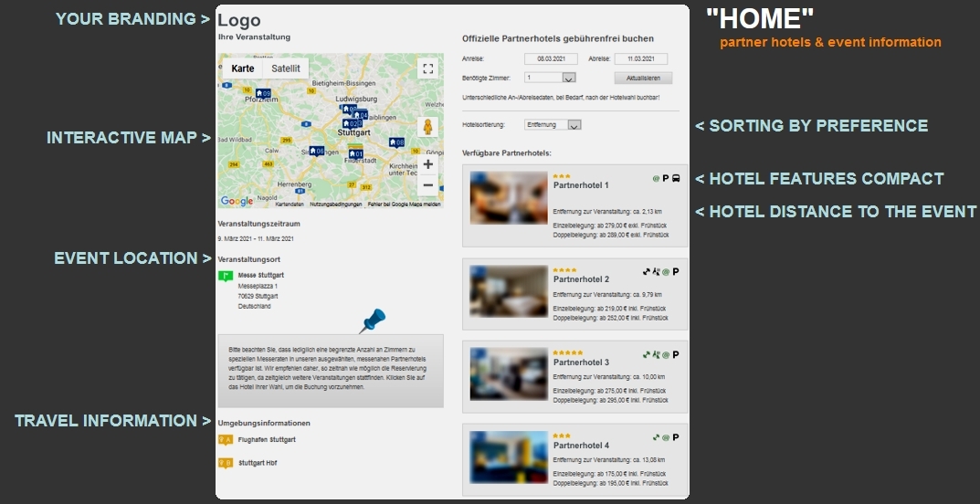Click the Abreise date field
Screen dimensions: 980x504
(641, 59)
